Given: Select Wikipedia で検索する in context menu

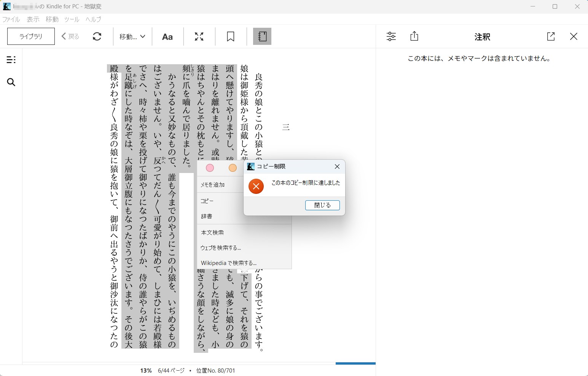Looking at the screenshot, I should [x=229, y=263].
